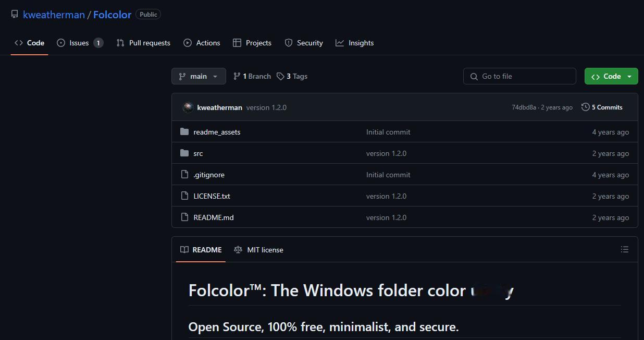Open the src folder
This screenshot has height=340, width=644.
(x=198, y=153)
